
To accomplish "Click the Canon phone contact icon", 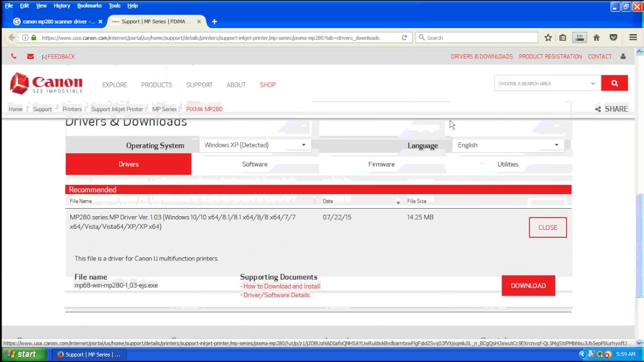I will [14, 56].
